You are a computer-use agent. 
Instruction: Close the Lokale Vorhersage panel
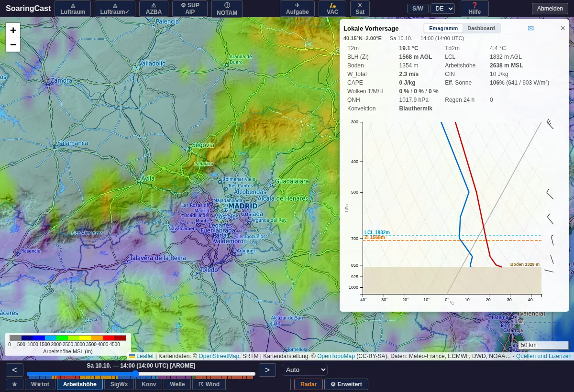[563, 28]
